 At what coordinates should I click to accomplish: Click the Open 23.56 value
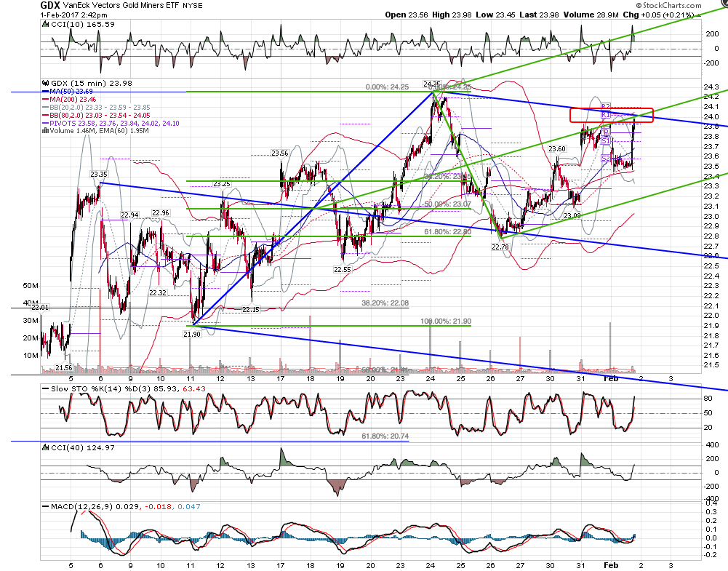coord(407,15)
